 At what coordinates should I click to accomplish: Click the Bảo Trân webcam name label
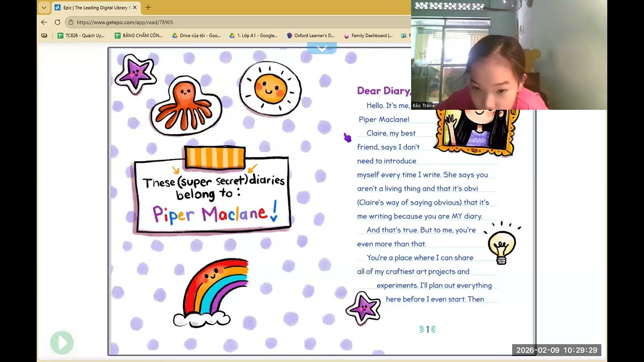pos(423,106)
